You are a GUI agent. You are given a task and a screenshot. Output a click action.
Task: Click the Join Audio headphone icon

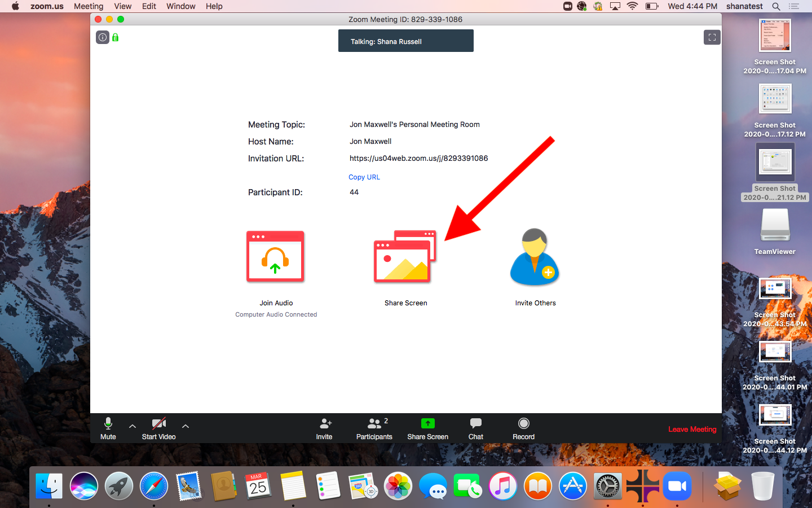[275, 256]
